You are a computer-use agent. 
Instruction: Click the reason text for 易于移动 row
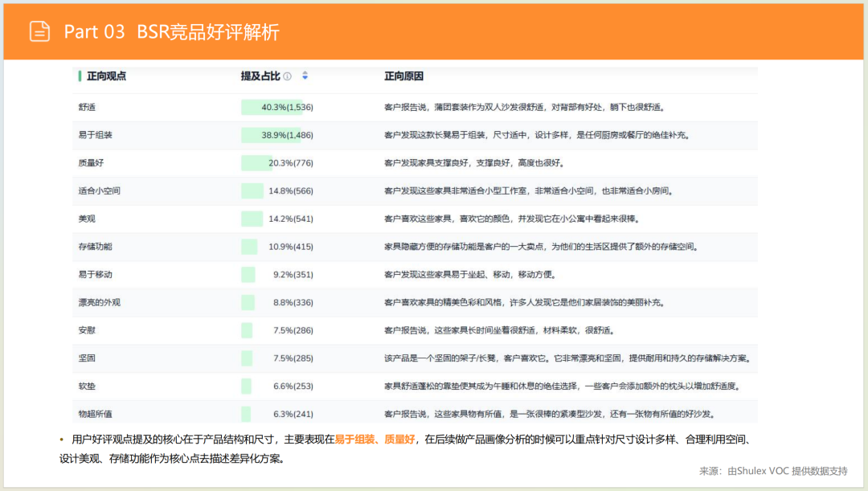coord(470,275)
